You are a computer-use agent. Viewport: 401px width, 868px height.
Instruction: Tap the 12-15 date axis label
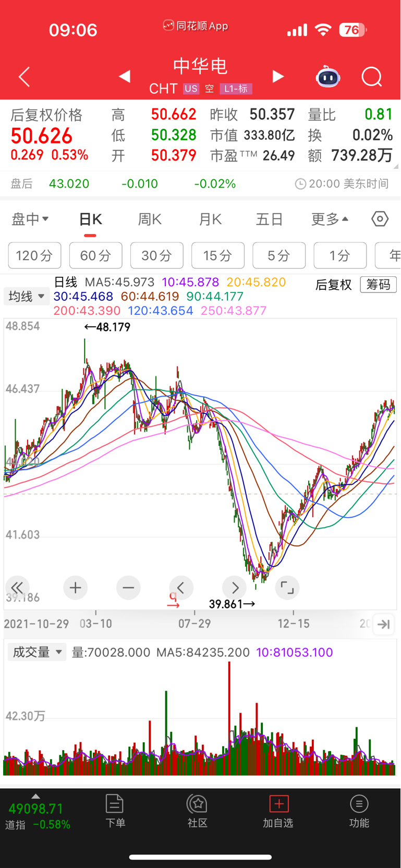[x=294, y=624]
